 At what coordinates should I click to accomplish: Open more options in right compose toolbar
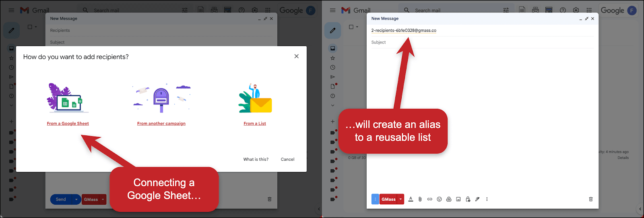(487, 199)
